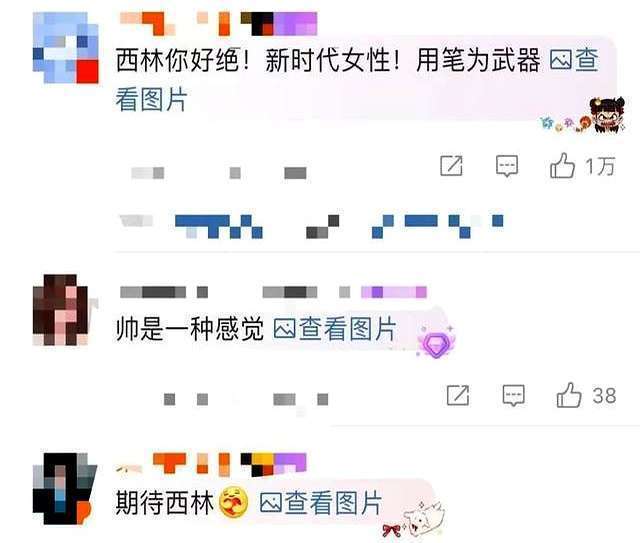Open 查看图片 after 帅是一种感觉
This screenshot has height=543, width=640.
pos(335,329)
